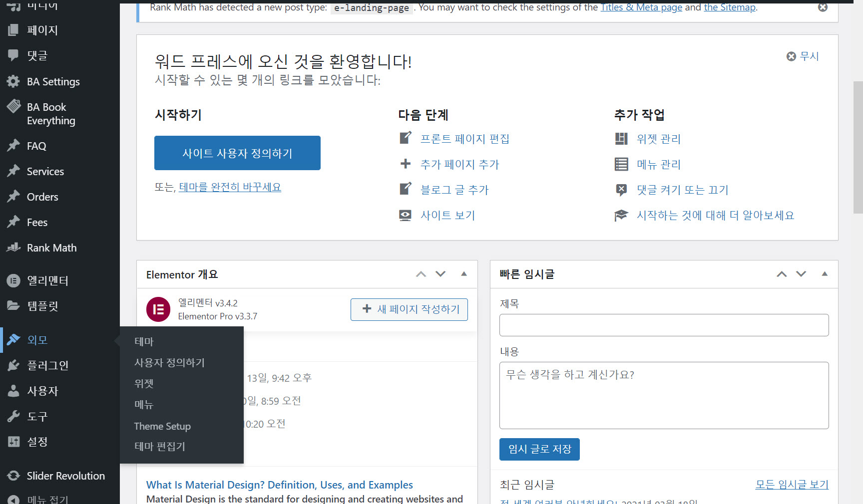This screenshot has height=504, width=863.
Task: Click the 임시 글 저장 button
Action: click(x=539, y=449)
